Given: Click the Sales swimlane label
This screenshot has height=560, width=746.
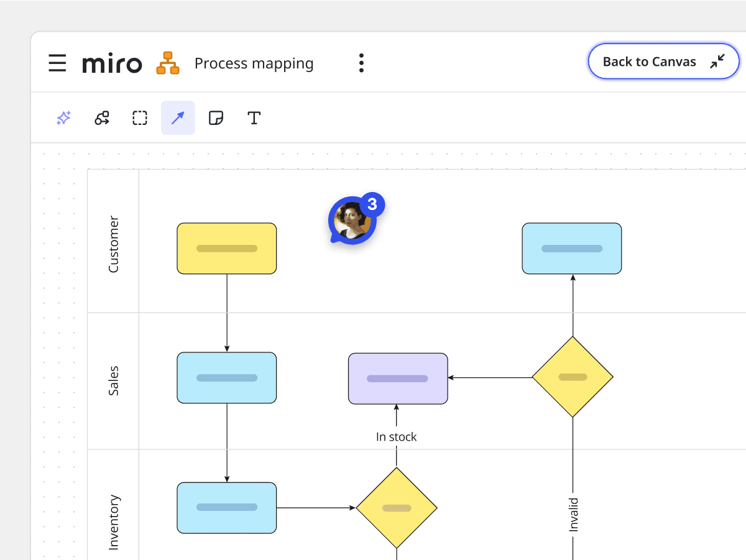Looking at the screenshot, I should [x=113, y=380].
